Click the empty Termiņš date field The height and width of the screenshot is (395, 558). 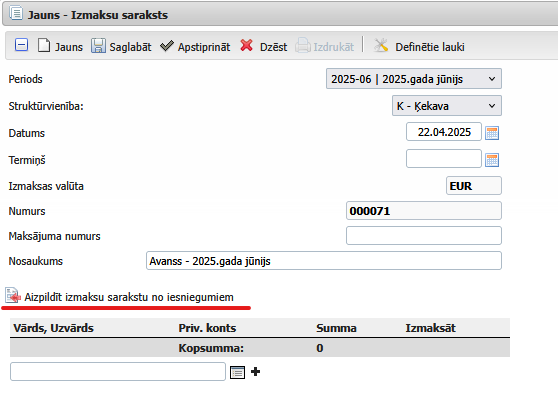(444, 159)
